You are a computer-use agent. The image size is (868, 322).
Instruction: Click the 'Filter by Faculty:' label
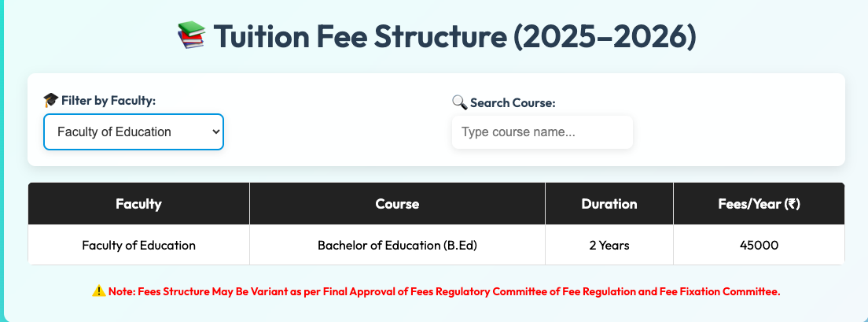coord(108,100)
